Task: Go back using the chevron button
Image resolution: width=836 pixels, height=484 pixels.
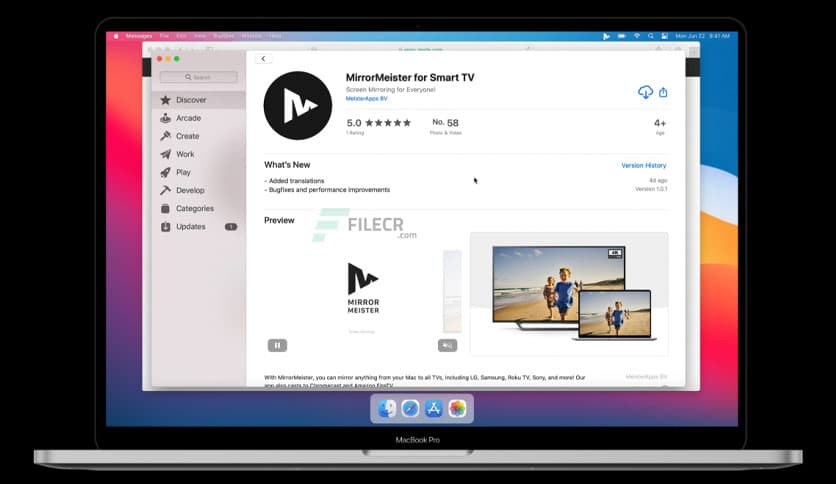Action: (x=263, y=59)
